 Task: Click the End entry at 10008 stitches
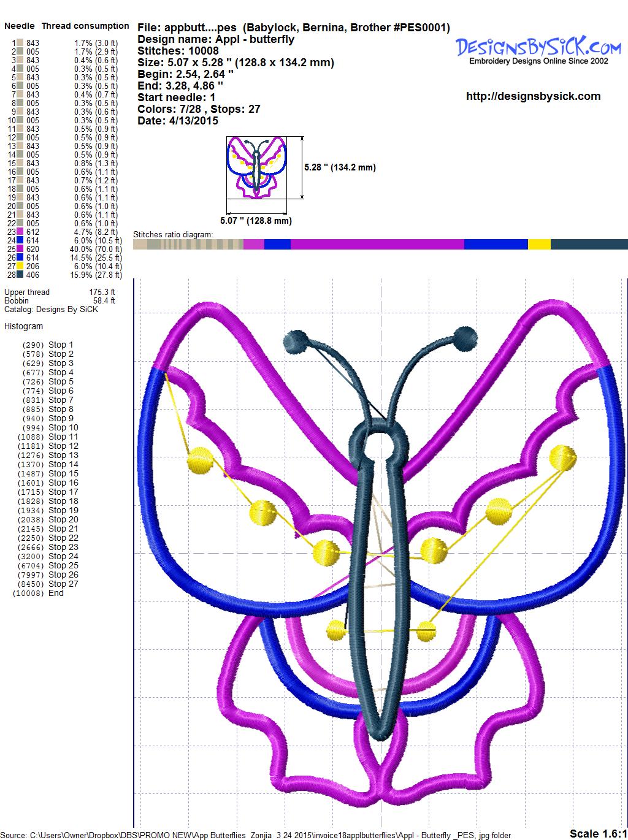(x=56, y=593)
